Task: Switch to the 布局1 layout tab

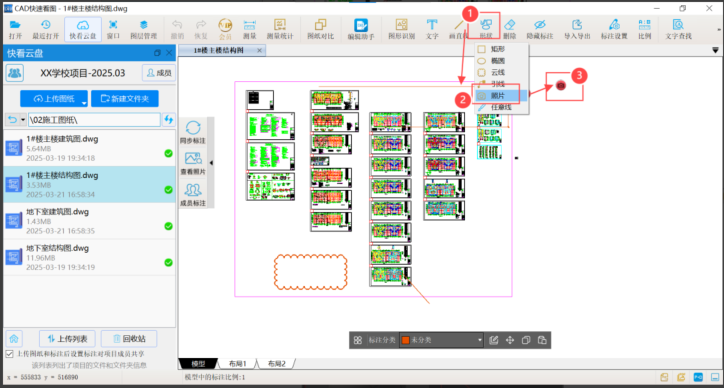Action: [x=238, y=364]
